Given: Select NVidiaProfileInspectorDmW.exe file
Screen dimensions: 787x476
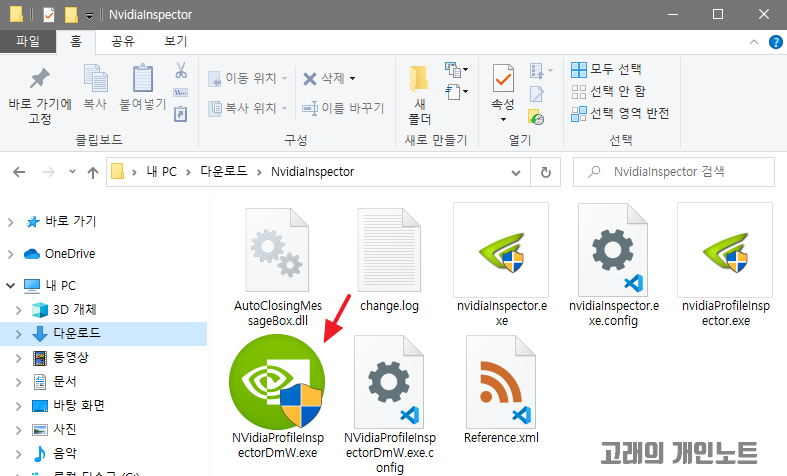Looking at the screenshot, I should [278, 398].
